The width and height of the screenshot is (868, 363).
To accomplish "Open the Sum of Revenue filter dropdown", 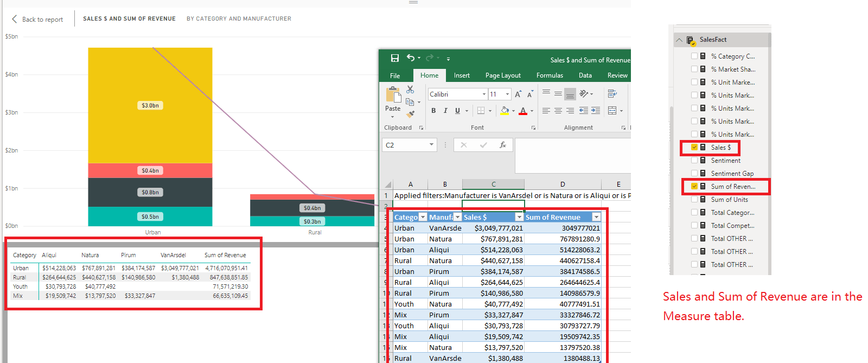I will click(x=596, y=217).
